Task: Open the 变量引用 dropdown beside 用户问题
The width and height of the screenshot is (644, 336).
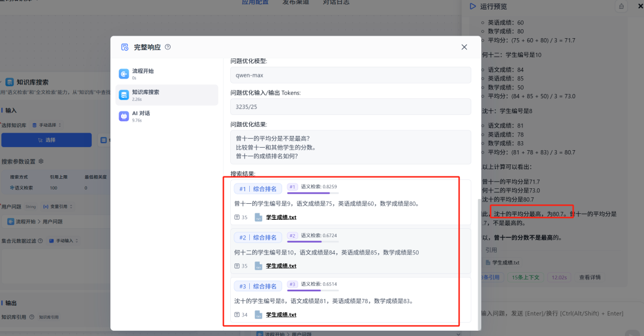Action: [57, 206]
